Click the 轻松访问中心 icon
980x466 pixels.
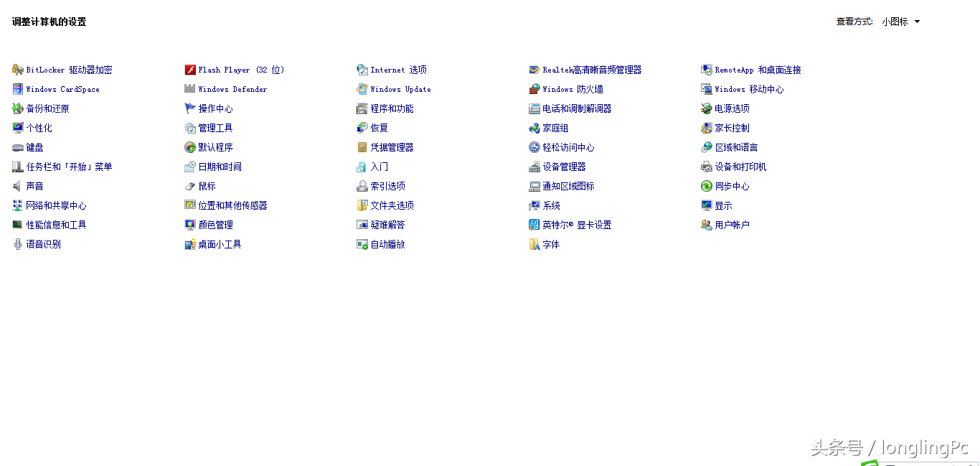[x=534, y=147]
